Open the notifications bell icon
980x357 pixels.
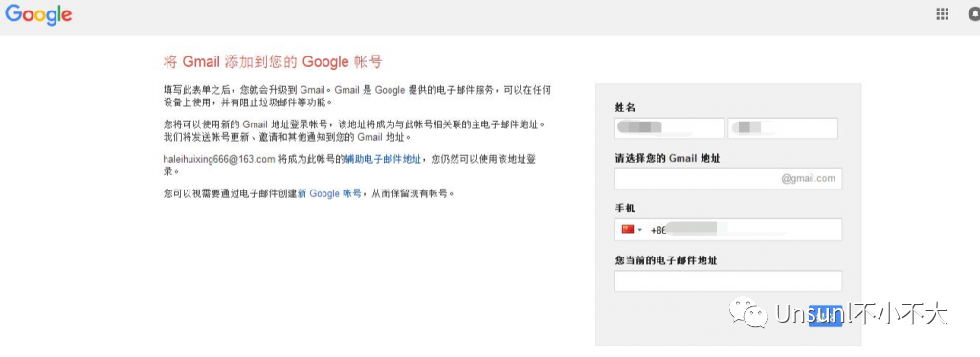click(973, 14)
